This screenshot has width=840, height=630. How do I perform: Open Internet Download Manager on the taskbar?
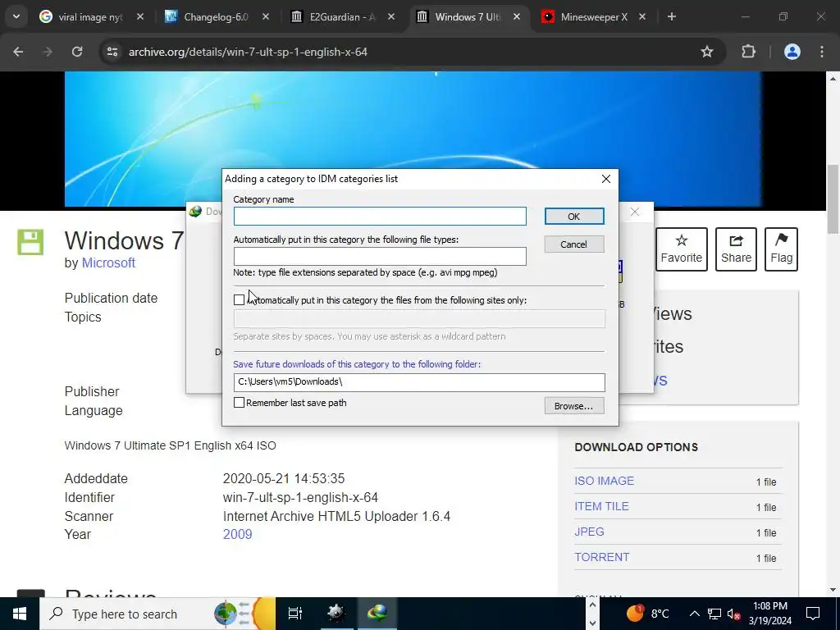pyautogui.click(x=377, y=614)
